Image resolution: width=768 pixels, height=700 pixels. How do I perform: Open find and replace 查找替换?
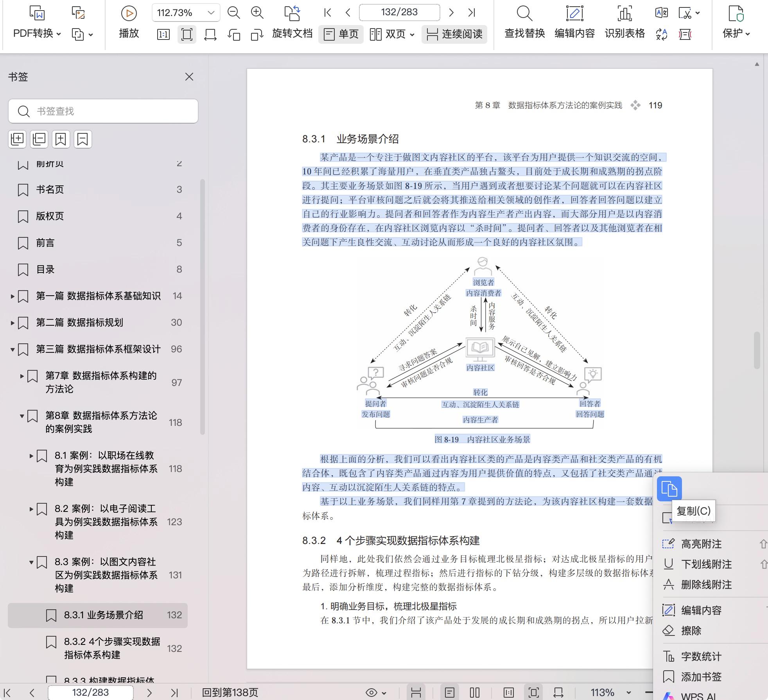tap(524, 23)
